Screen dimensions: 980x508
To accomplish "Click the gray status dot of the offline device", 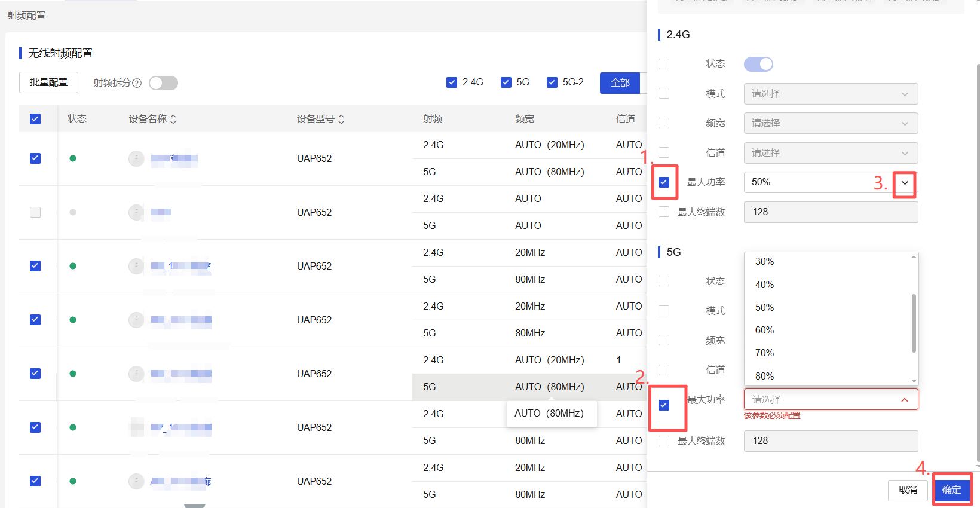I will (73, 212).
